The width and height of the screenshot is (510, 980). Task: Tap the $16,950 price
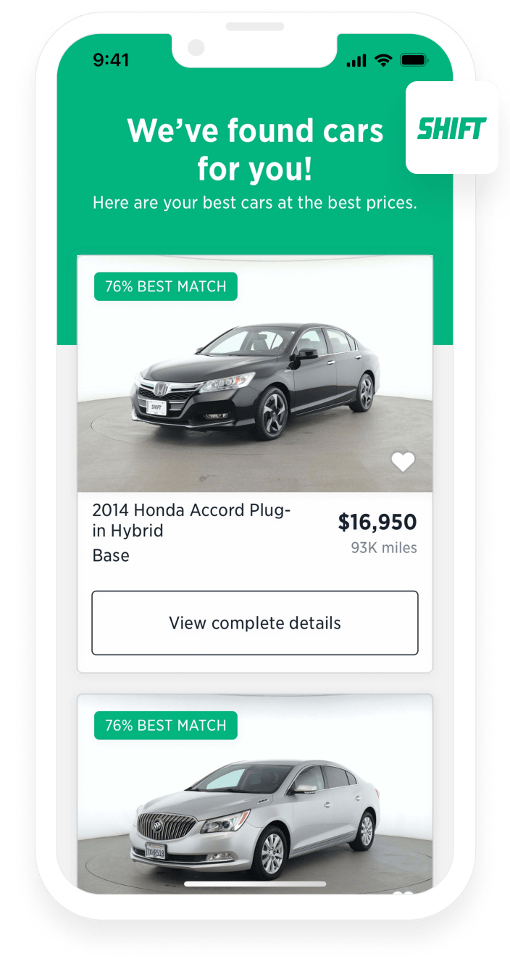tap(378, 522)
